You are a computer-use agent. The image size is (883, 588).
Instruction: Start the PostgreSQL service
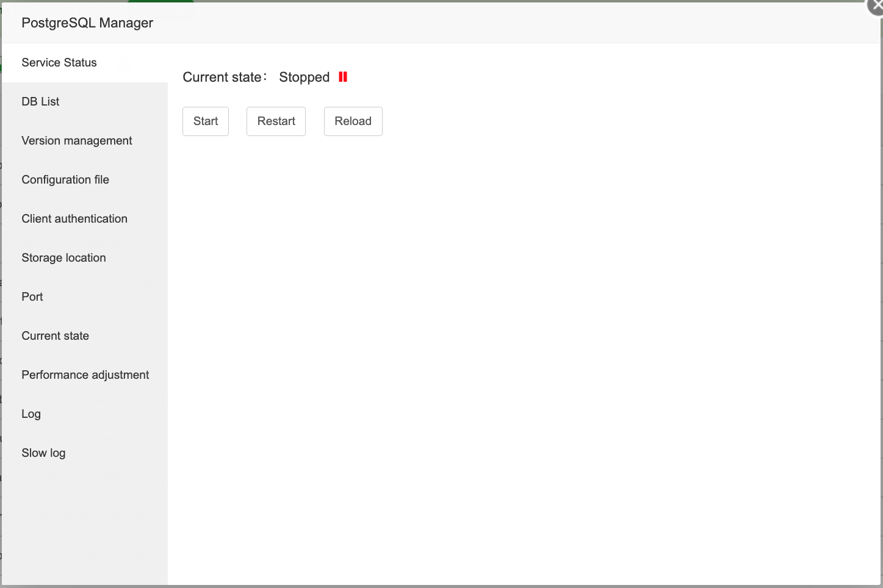(205, 121)
